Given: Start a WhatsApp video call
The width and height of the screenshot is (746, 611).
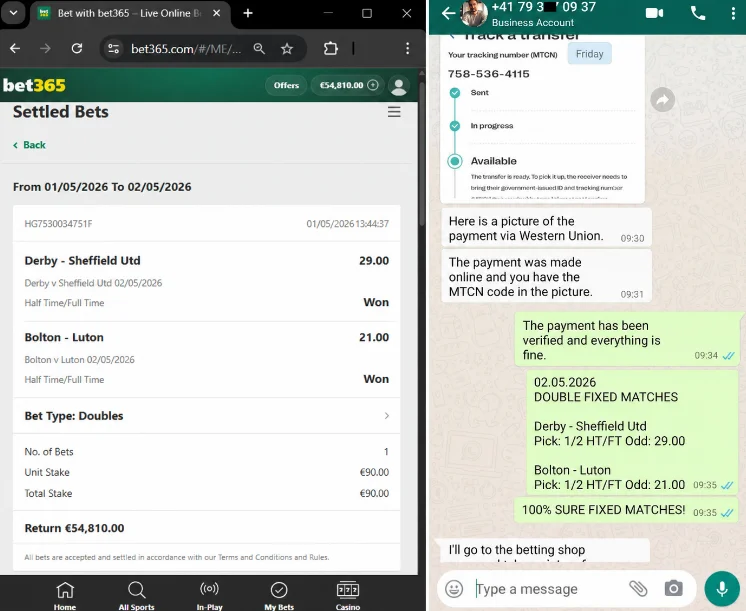Looking at the screenshot, I should [x=654, y=13].
